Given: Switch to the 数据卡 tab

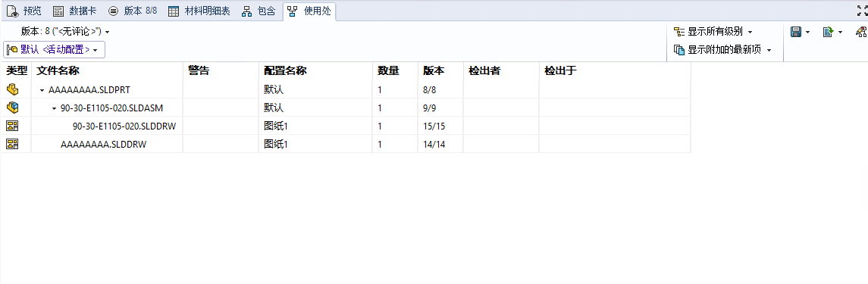Looking at the screenshot, I should pos(74,11).
